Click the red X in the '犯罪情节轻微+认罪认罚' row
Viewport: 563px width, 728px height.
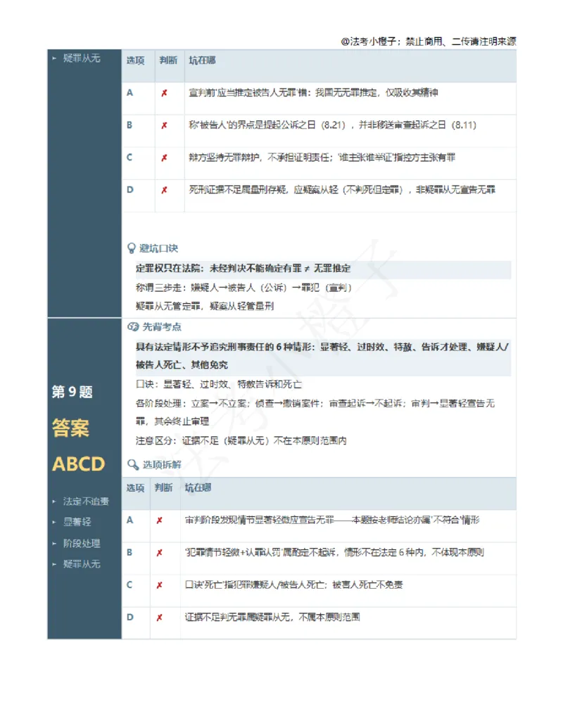(x=159, y=553)
